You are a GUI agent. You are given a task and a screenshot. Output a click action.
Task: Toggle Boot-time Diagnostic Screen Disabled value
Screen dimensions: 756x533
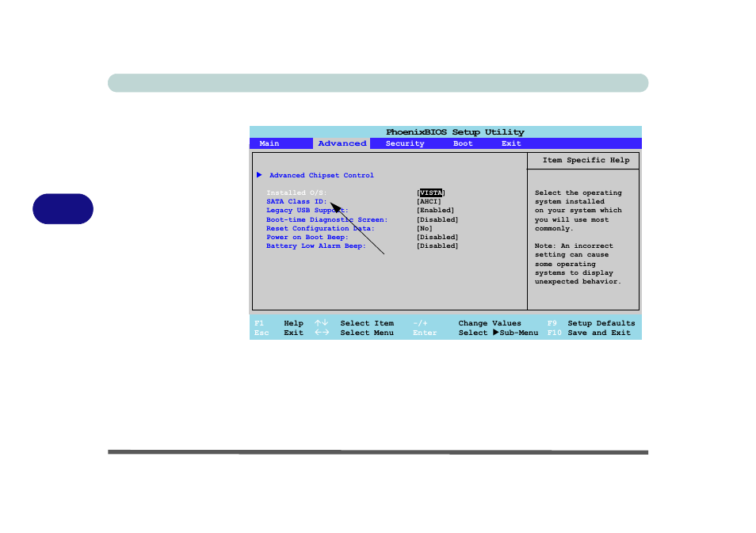pyautogui.click(x=437, y=219)
